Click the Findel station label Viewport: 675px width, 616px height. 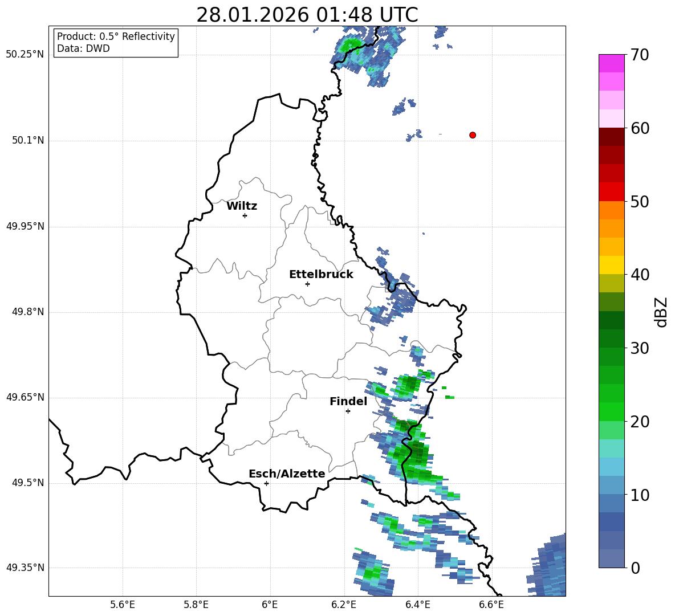coord(348,401)
